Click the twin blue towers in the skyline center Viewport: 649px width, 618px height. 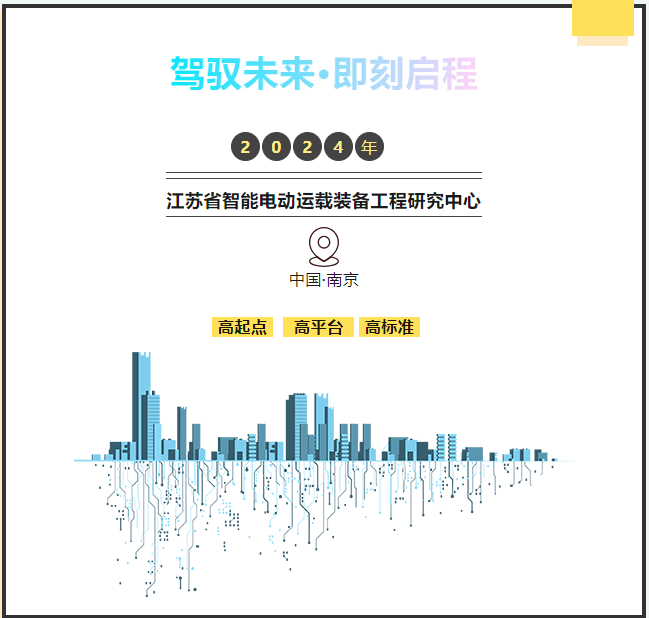[x=322, y=425]
